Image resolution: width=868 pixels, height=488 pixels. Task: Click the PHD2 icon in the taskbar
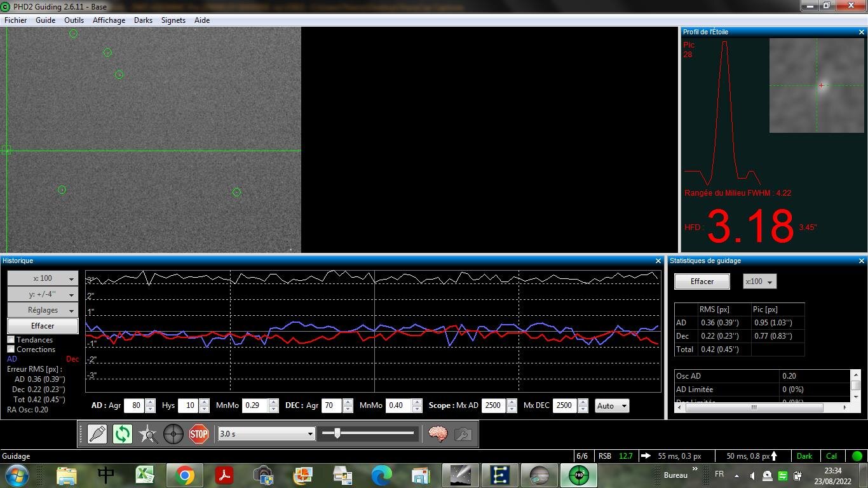point(578,475)
